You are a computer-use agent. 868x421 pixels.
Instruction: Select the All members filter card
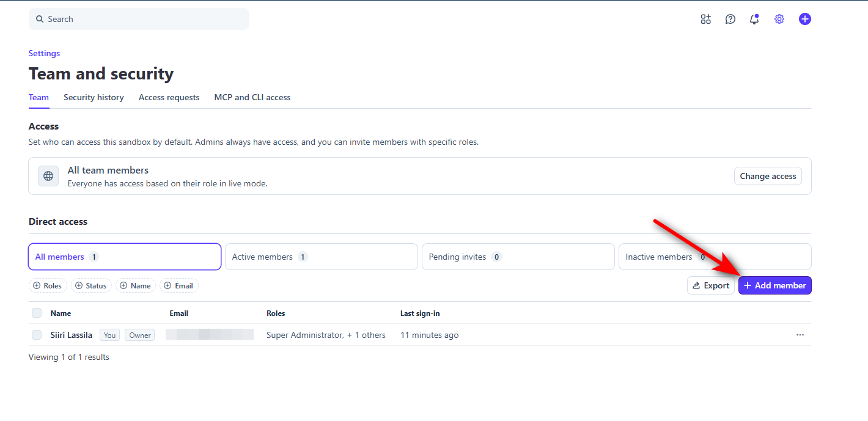tap(125, 257)
